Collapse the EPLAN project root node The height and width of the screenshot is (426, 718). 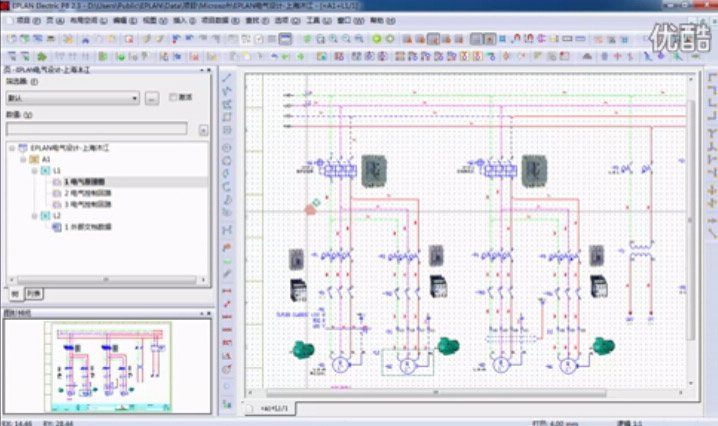[x=12, y=148]
